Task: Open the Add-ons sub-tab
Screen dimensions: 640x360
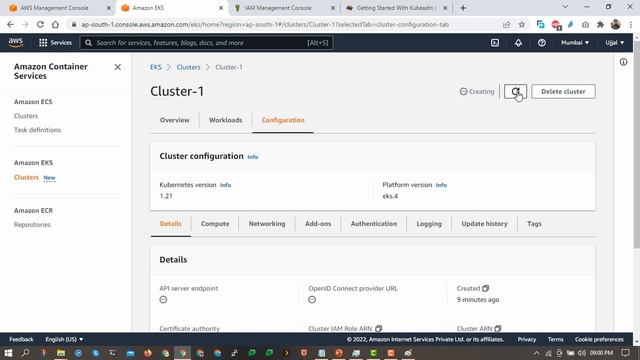Action: [318, 224]
